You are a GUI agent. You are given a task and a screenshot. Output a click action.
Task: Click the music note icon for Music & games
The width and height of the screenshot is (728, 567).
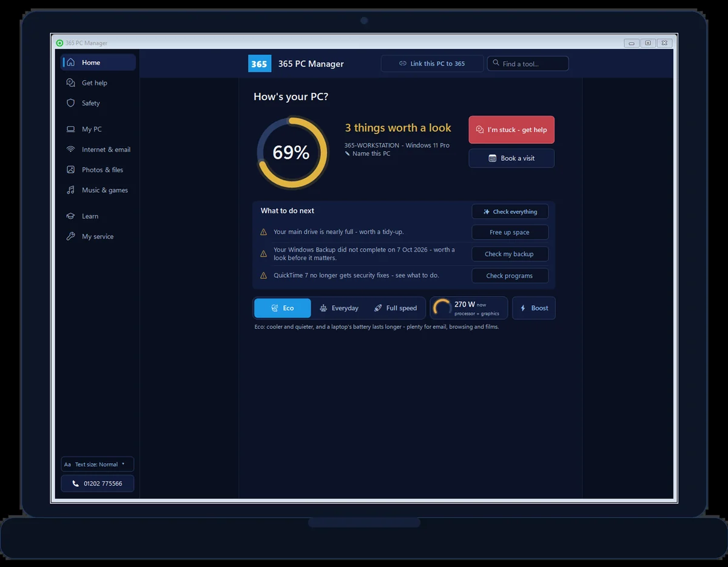71,190
